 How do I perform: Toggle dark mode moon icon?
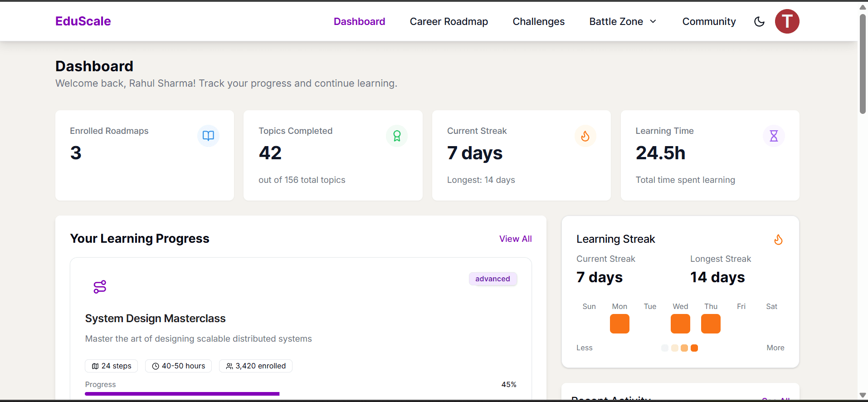tap(759, 21)
